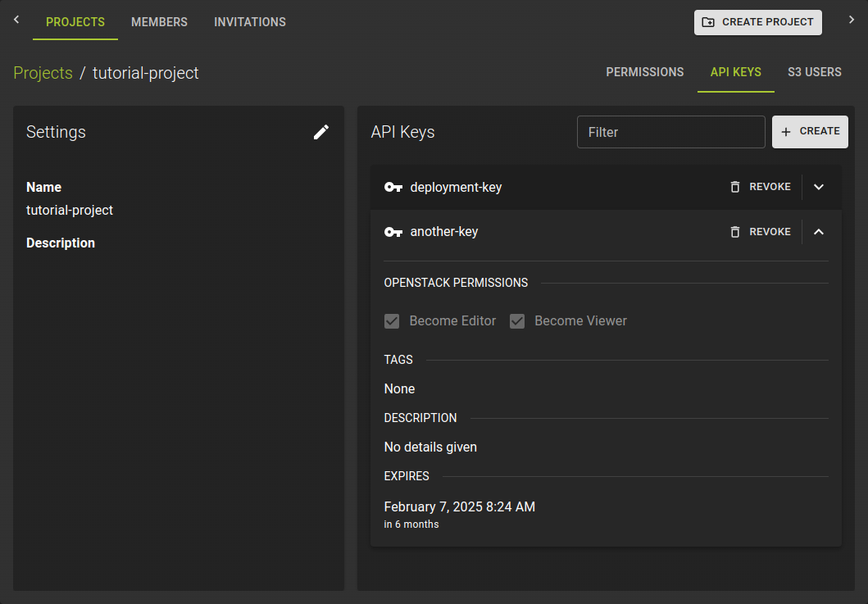868x604 pixels.
Task: Click the right arrow in top tab bar
Action: 852,20
